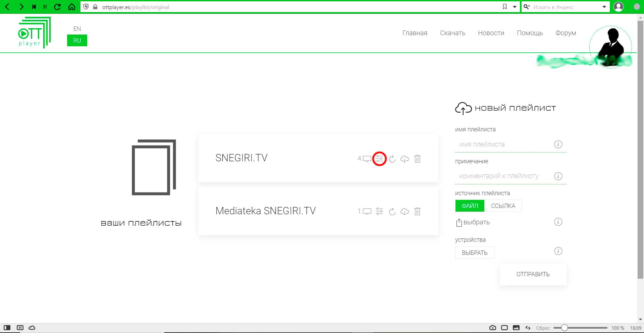Click the Яндекс search box
Viewport: 644px width, 333px height.
coord(566,7)
